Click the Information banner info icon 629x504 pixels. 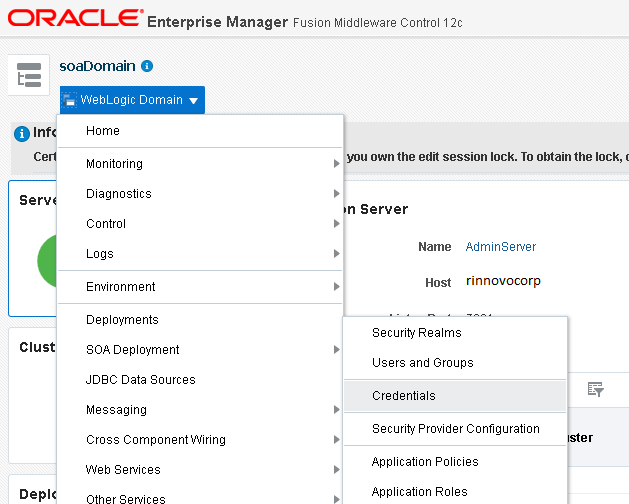coord(22,134)
